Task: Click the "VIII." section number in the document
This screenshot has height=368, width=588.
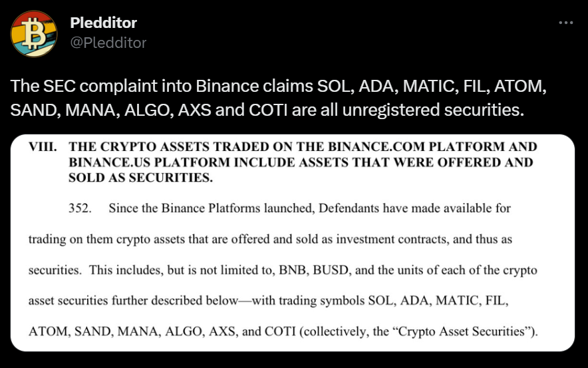Action: 43,146
